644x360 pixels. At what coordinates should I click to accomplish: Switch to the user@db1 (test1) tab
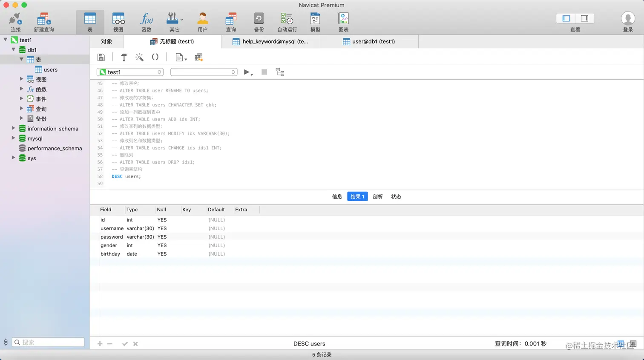(369, 41)
